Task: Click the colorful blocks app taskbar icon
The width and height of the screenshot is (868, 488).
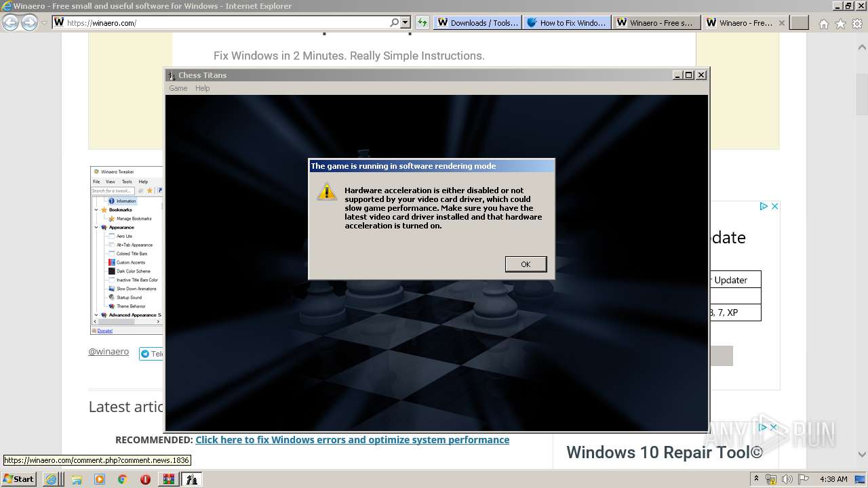Action: coord(168,479)
